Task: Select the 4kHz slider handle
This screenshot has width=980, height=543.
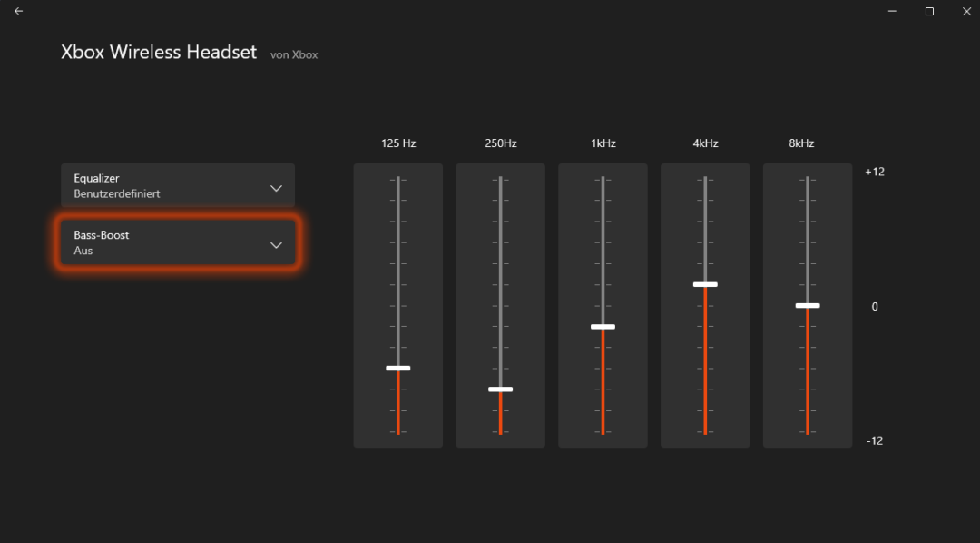Action: [x=705, y=284]
